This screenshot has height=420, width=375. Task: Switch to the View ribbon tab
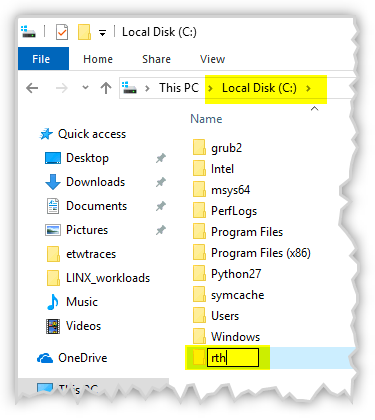click(x=212, y=59)
